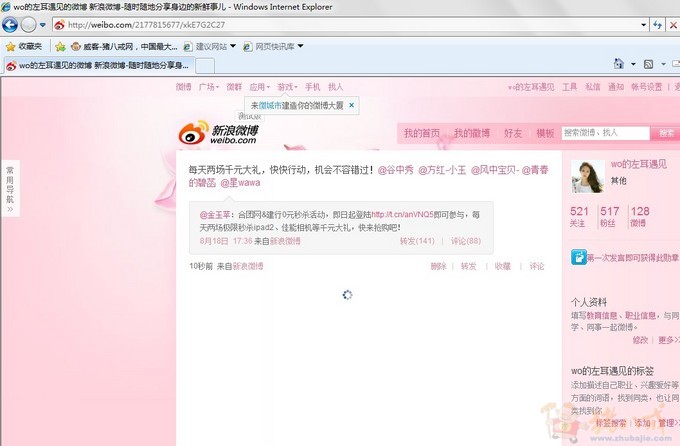Viewport: 680px width, 446px height.
Task: Switch to 好友 tab
Action: (x=512, y=133)
